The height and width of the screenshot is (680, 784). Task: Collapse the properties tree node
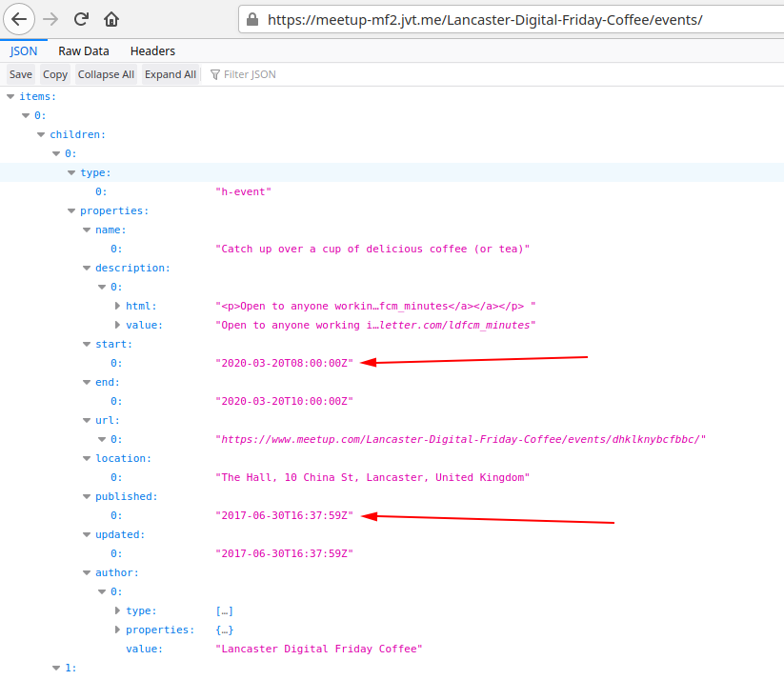pyautogui.click(x=71, y=210)
